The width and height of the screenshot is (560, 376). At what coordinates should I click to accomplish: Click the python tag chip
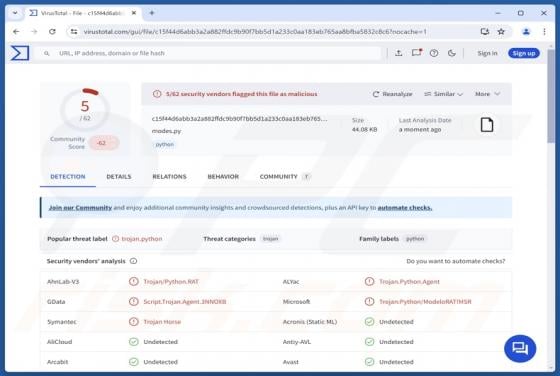coord(165,144)
